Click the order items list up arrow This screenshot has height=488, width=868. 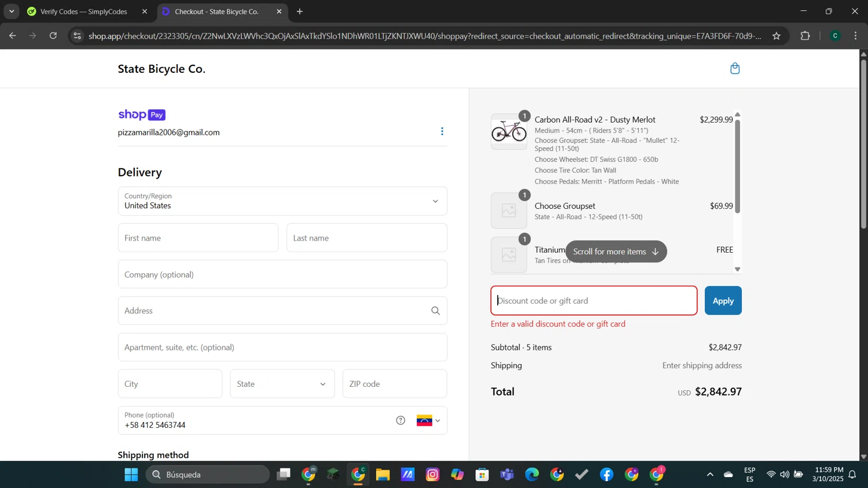coord(737,114)
